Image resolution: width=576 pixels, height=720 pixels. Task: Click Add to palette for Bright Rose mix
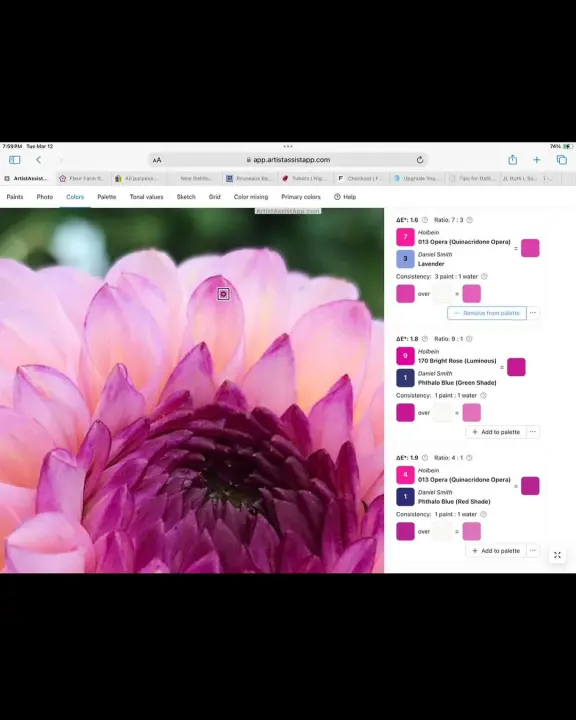click(x=496, y=432)
